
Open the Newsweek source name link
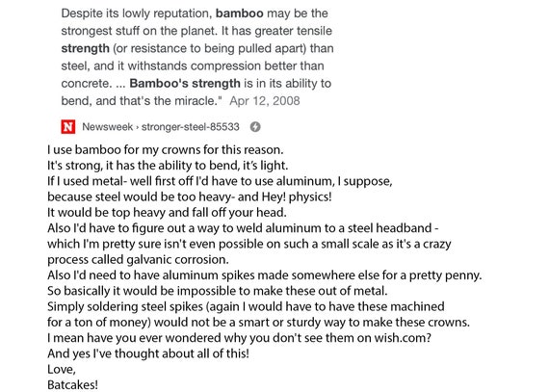[x=108, y=127]
